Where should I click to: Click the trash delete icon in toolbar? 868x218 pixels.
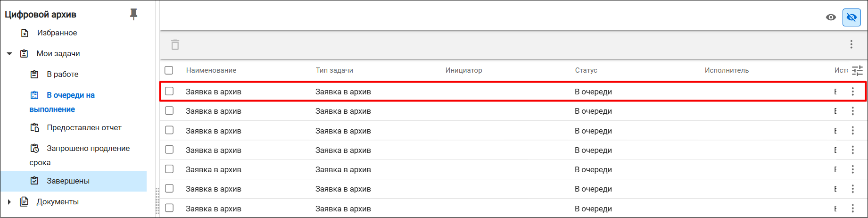tap(175, 45)
